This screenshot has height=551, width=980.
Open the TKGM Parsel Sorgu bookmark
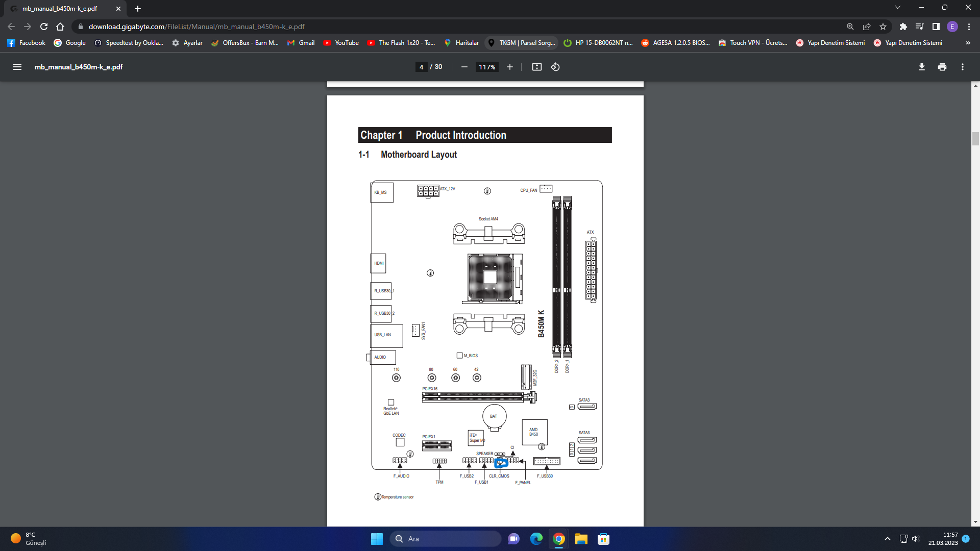click(x=522, y=43)
